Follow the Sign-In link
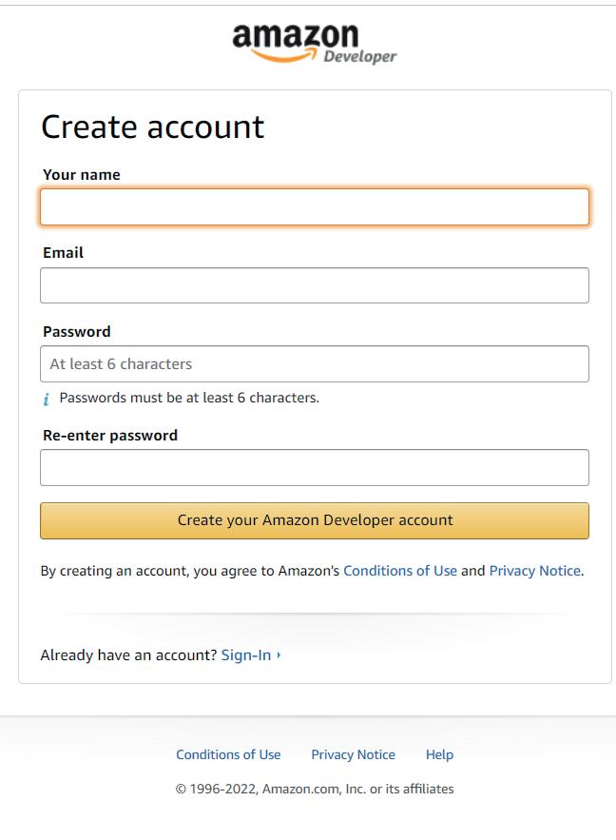616x840 pixels. (x=245, y=655)
